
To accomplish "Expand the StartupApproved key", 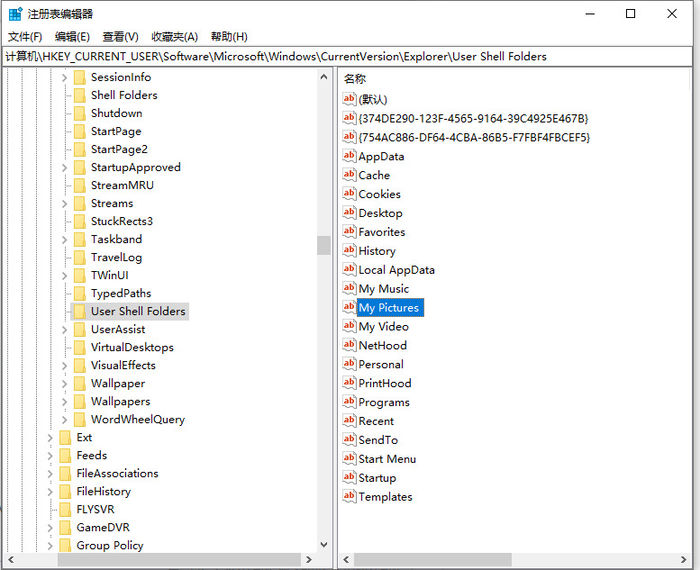I will [64, 168].
